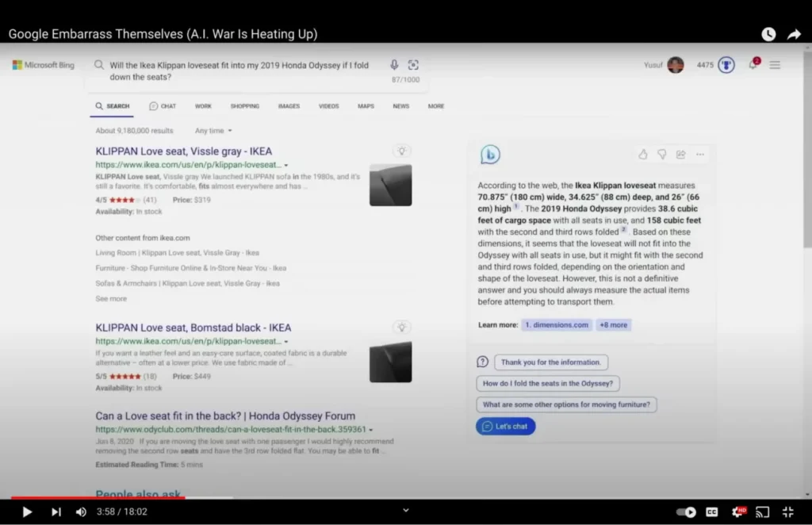The height and width of the screenshot is (525, 812).
Task: Activate the microphone voice search icon
Action: click(394, 65)
